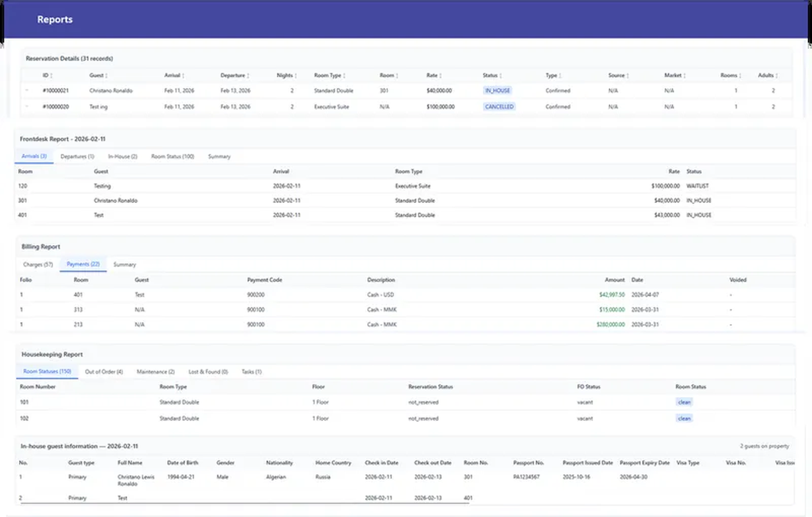Switch to the Out of Order (4) tab
The width and height of the screenshot is (812, 517).
(x=104, y=372)
